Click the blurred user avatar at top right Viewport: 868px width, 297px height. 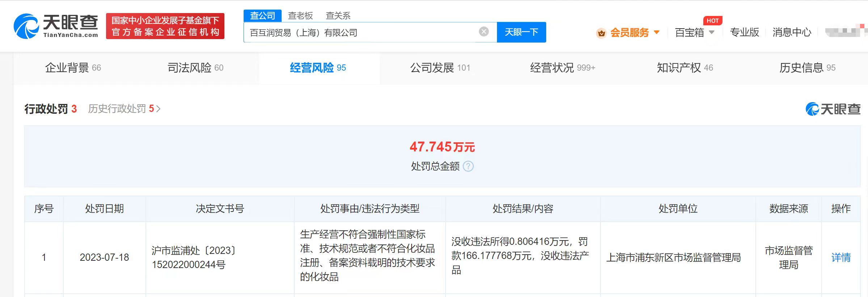pyautogui.click(x=844, y=32)
